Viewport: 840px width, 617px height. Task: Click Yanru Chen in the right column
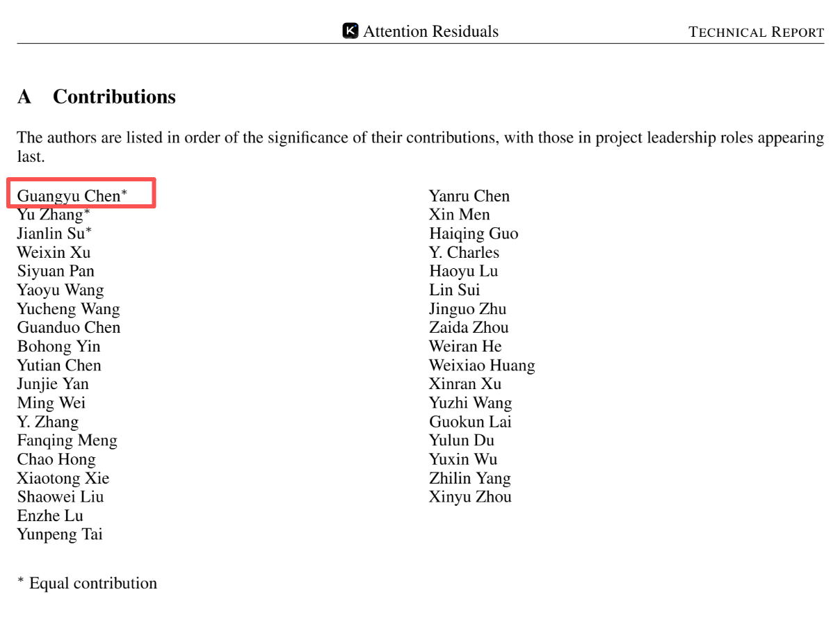(x=469, y=196)
